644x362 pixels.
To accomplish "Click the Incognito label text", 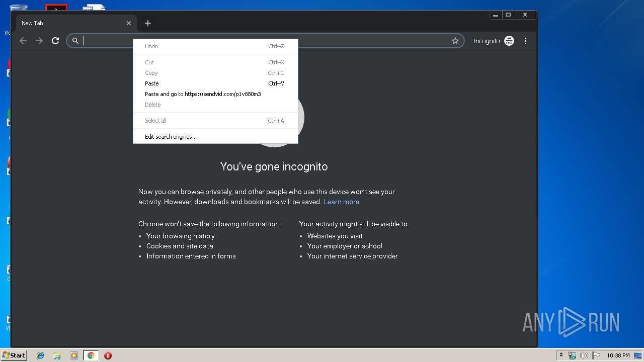I will coord(487,41).
